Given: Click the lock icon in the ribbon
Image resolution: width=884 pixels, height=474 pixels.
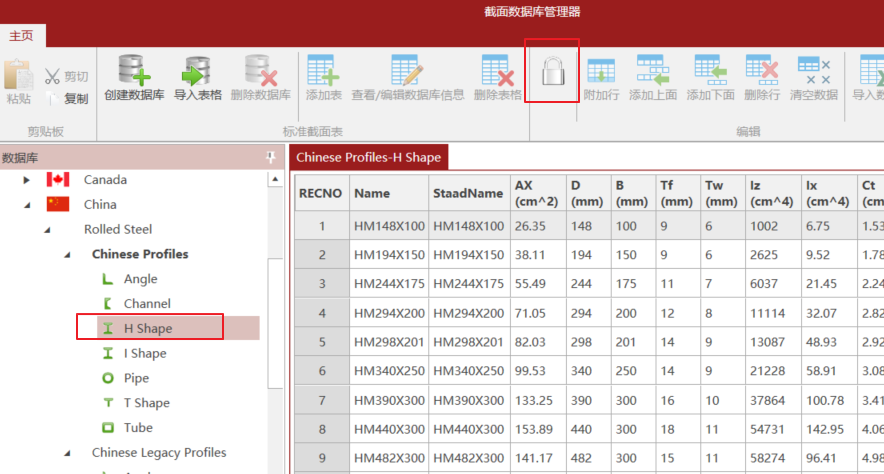Looking at the screenshot, I should (x=552, y=71).
